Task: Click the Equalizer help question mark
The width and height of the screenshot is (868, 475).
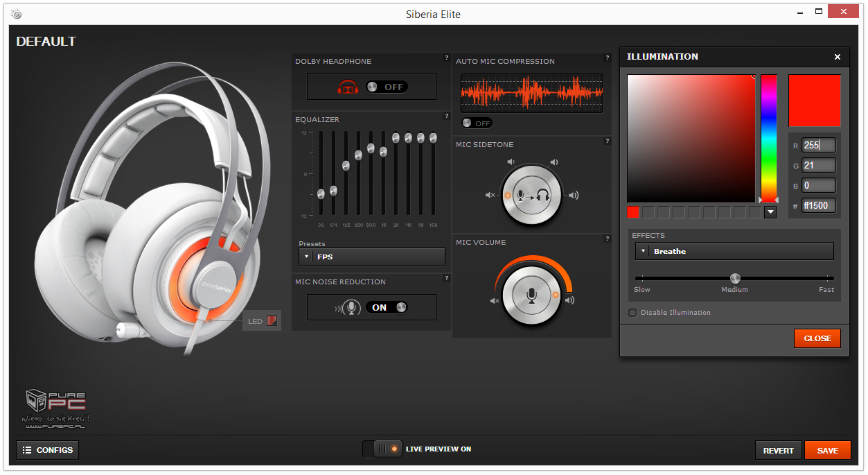Action: pyautogui.click(x=447, y=116)
